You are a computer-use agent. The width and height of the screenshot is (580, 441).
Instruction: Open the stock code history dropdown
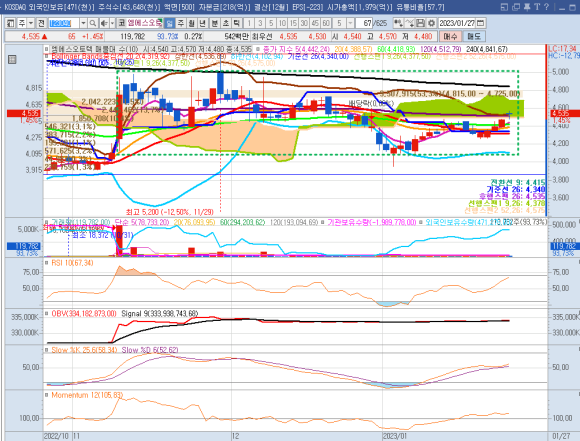pos(84,23)
